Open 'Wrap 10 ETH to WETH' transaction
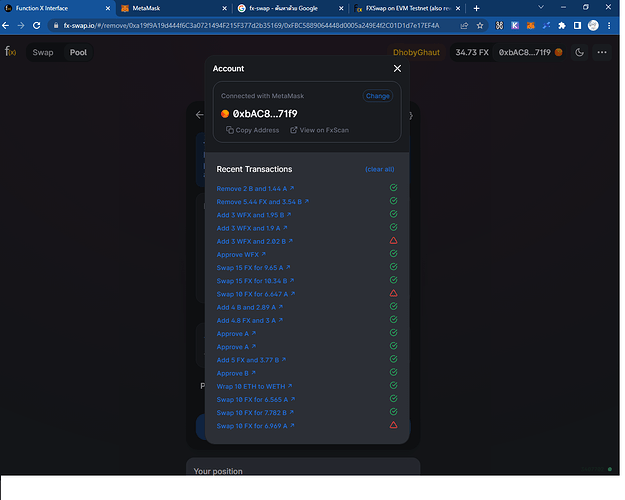Image resolution: width=625 pixels, height=500 pixels. (x=254, y=386)
